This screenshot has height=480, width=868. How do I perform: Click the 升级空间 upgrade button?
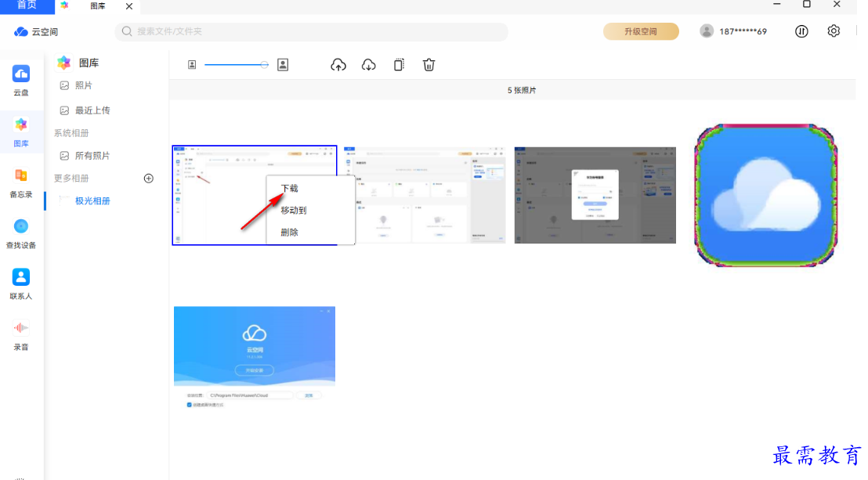(x=641, y=31)
